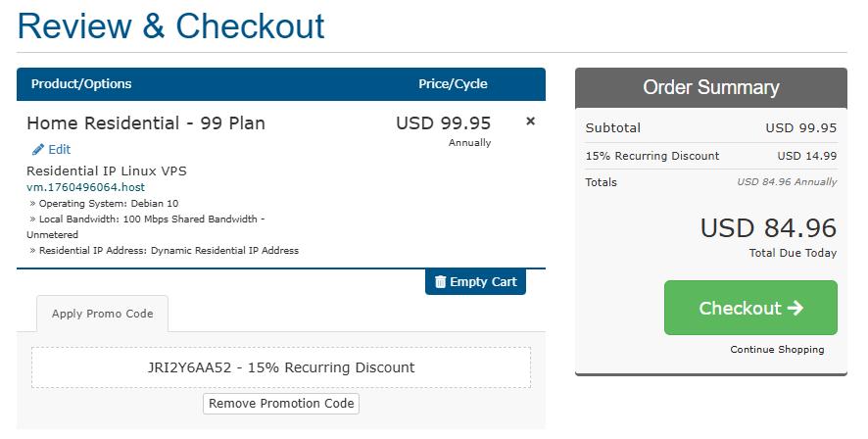
Task: Click the USD 84.96 total due amount
Action: coord(768,228)
